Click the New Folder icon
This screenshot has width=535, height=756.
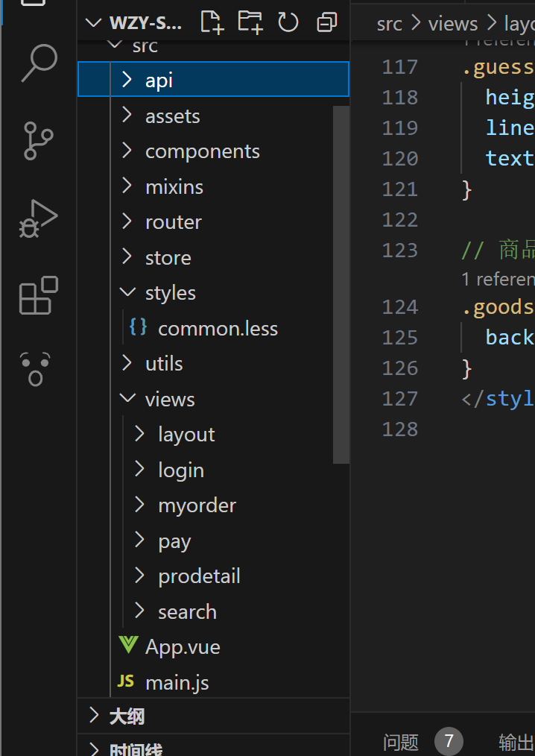[x=250, y=22]
